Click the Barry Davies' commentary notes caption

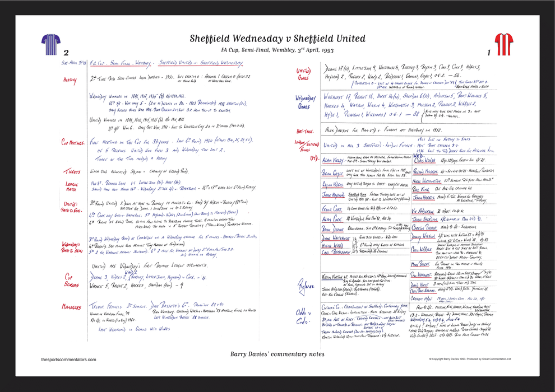(x=277, y=354)
